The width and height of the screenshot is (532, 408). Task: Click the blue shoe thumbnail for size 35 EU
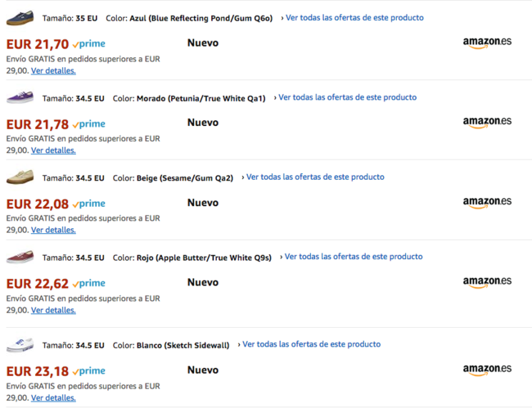20,18
